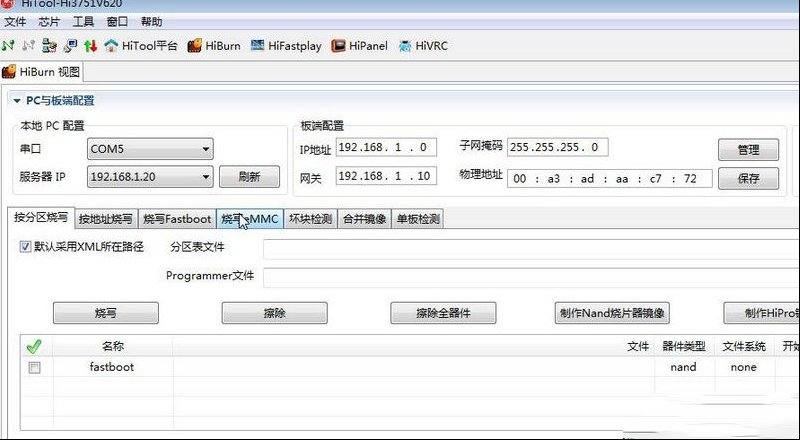Click the 擦除全器件 button
Image resolution: width=800 pixels, height=440 pixels.
click(x=443, y=313)
